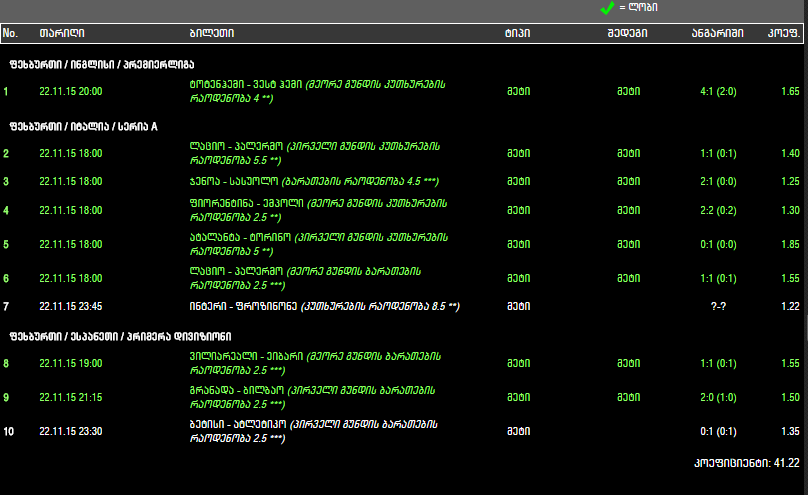
Task: Click the odds value 1.30
Action: click(790, 211)
